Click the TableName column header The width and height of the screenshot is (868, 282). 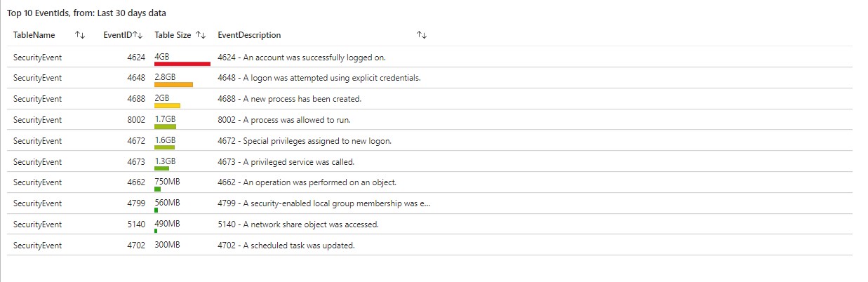pos(34,35)
